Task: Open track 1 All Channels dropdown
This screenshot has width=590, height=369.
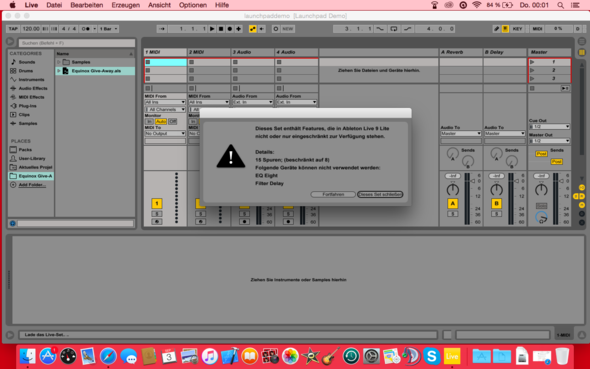Action: [x=165, y=109]
